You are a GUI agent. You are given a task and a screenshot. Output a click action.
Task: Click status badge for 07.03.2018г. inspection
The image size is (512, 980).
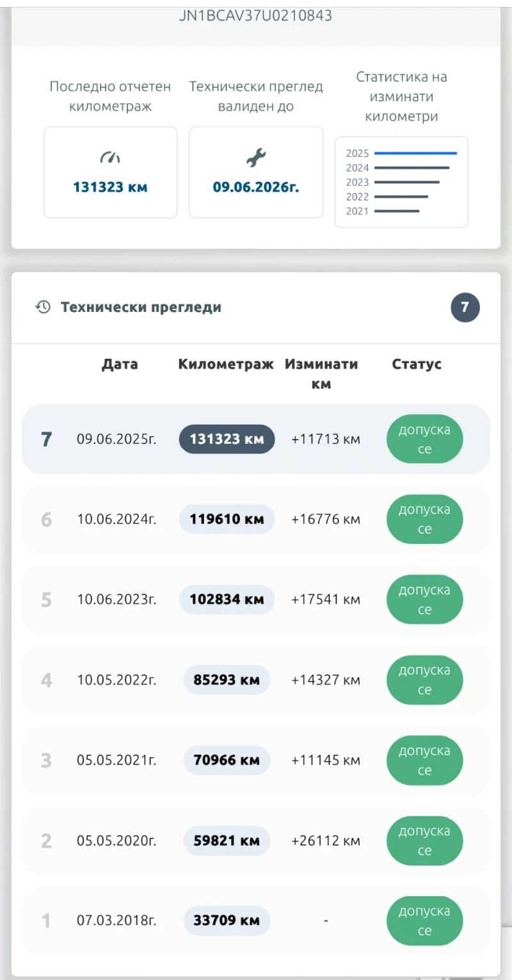(424, 921)
